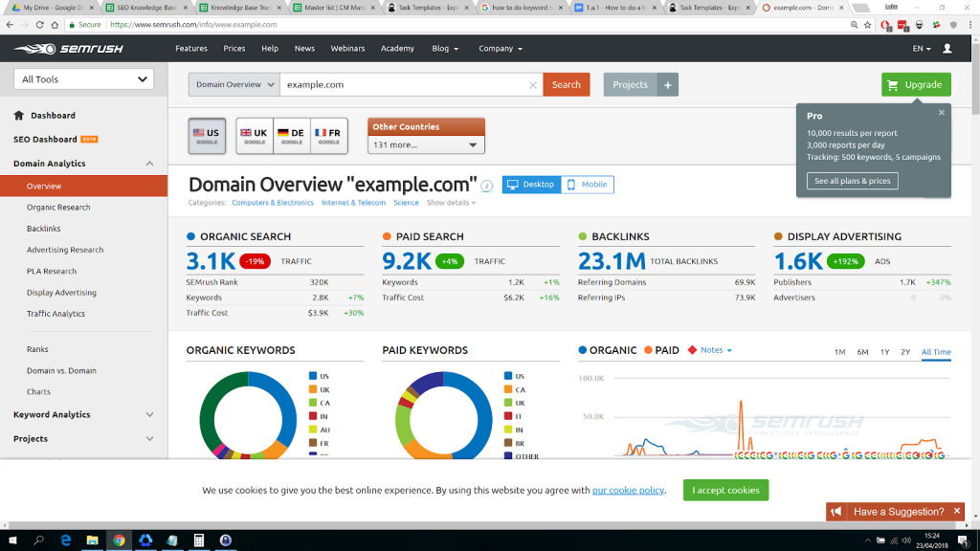
Task: Open the Domain Overview report type dropdown
Action: click(234, 85)
